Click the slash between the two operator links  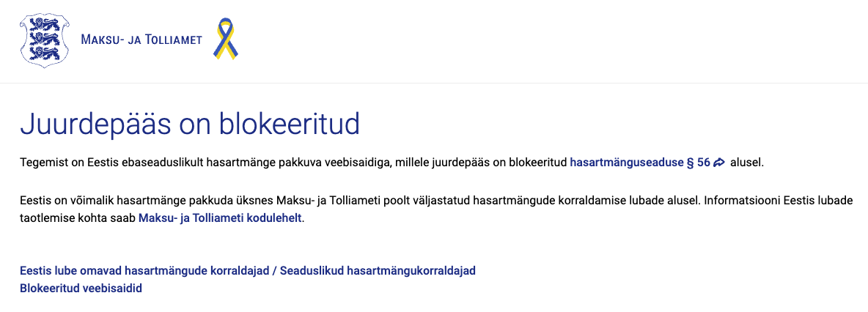(274, 271)
